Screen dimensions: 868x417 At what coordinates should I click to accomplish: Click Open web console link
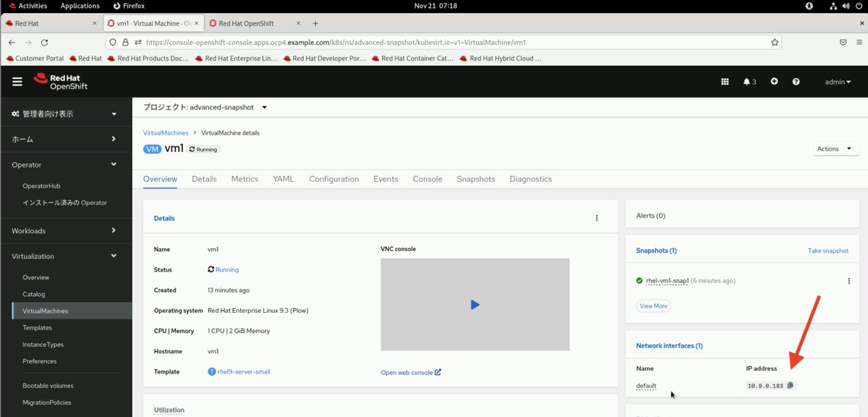tap(411, 373)
